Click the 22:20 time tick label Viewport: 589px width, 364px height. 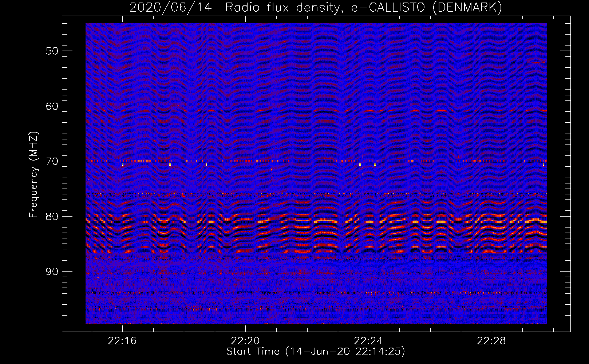245,341
